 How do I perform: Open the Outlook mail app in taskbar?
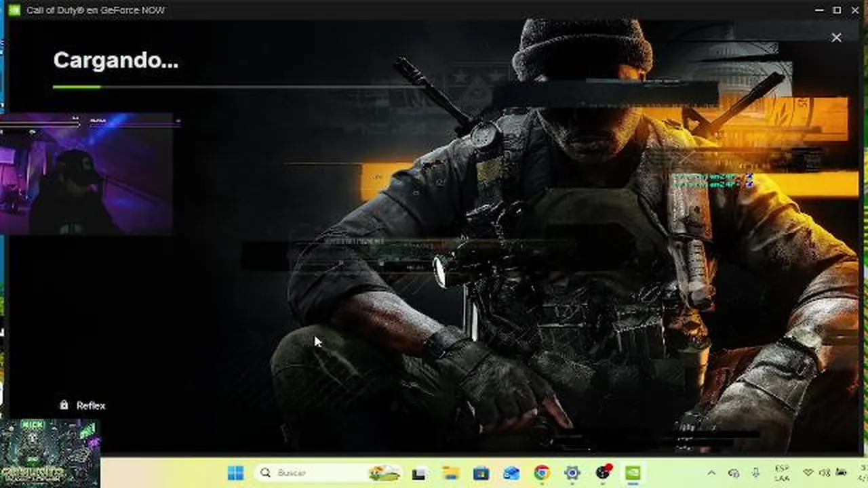(x=511, y=472)
